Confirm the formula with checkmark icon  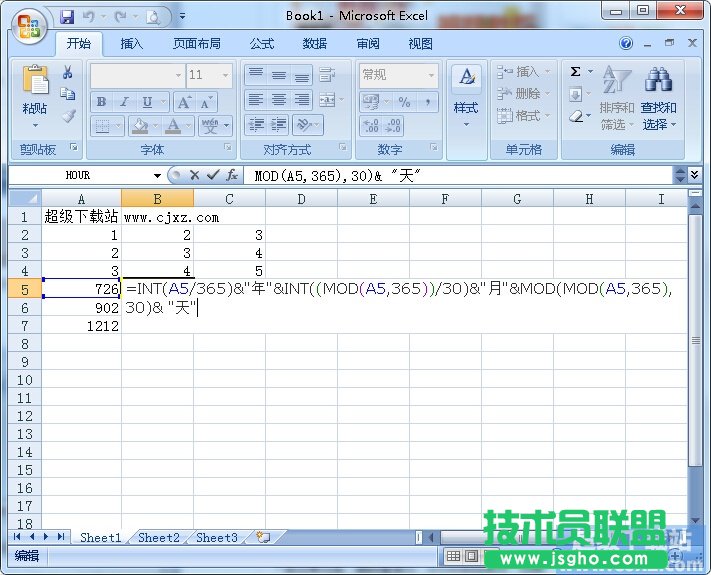pyautogui.click(x=212, y=175)
